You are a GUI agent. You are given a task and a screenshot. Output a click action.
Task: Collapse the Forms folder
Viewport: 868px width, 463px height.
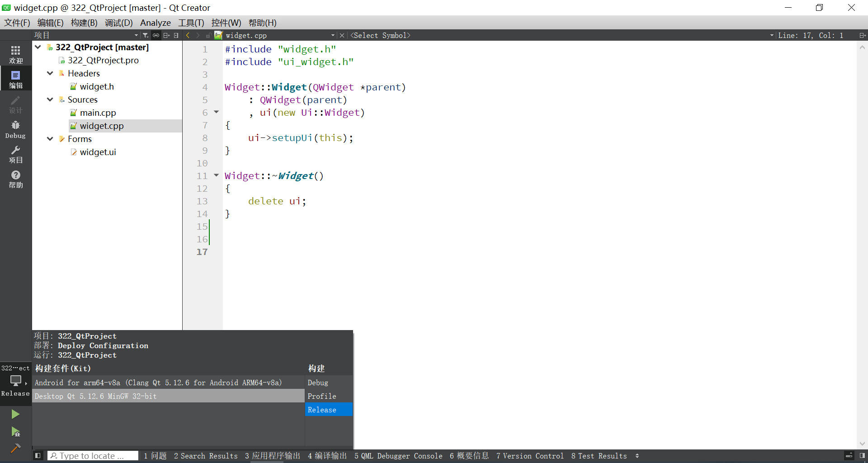(x=50, y=139)
